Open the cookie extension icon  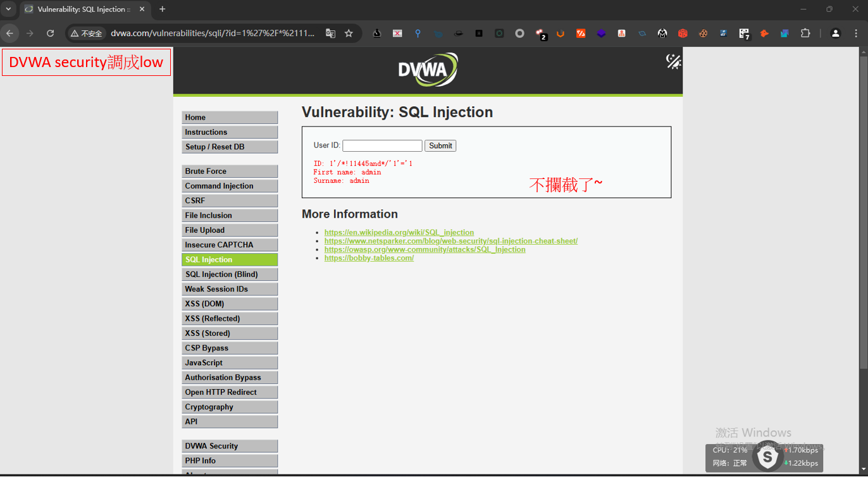[x=703, y=34]
